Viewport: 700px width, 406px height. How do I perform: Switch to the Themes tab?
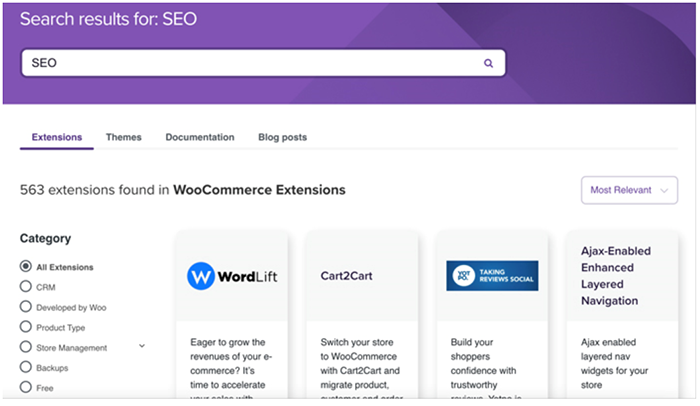[x=124, y=137]
